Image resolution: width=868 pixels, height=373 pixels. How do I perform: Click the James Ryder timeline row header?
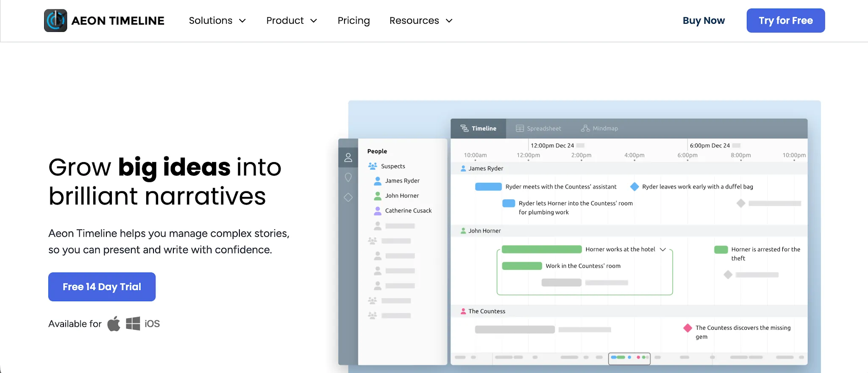click(629, 168)
